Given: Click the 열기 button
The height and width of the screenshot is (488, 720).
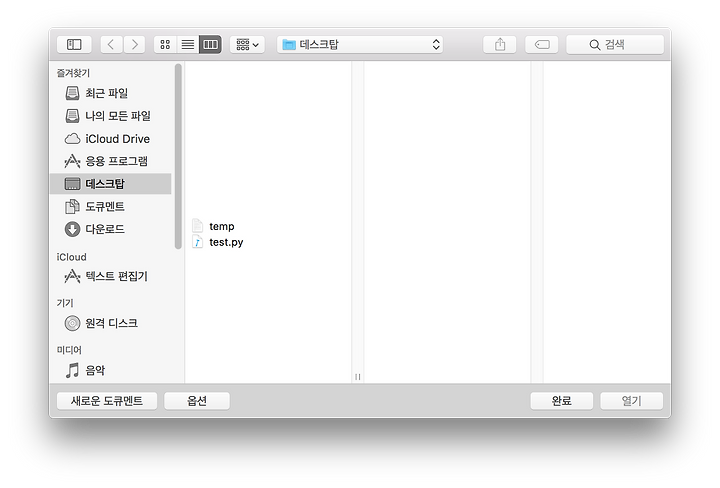Looking at the screenshot, I should (x=631, y=401).
